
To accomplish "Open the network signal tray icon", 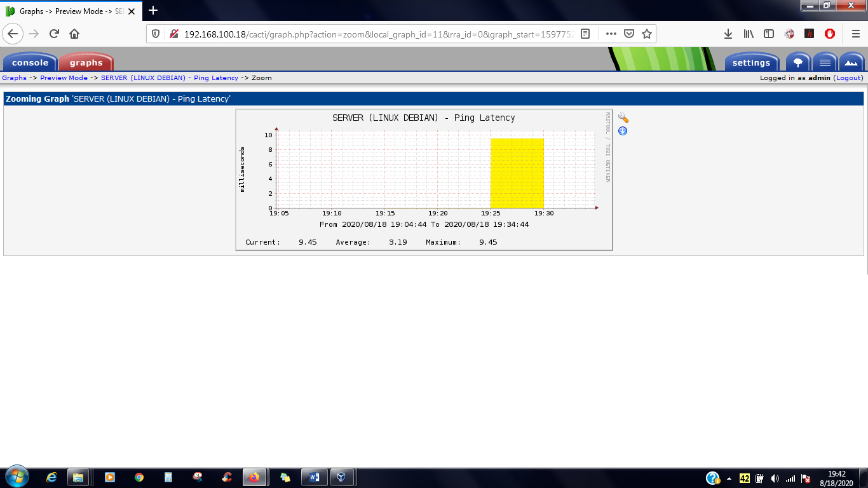I will click(x=790, y=478).
